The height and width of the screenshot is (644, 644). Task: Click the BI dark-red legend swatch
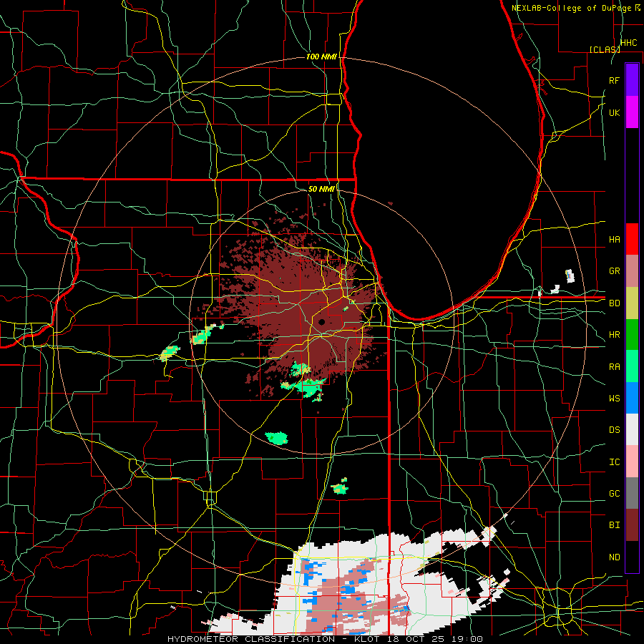[632, 525]
